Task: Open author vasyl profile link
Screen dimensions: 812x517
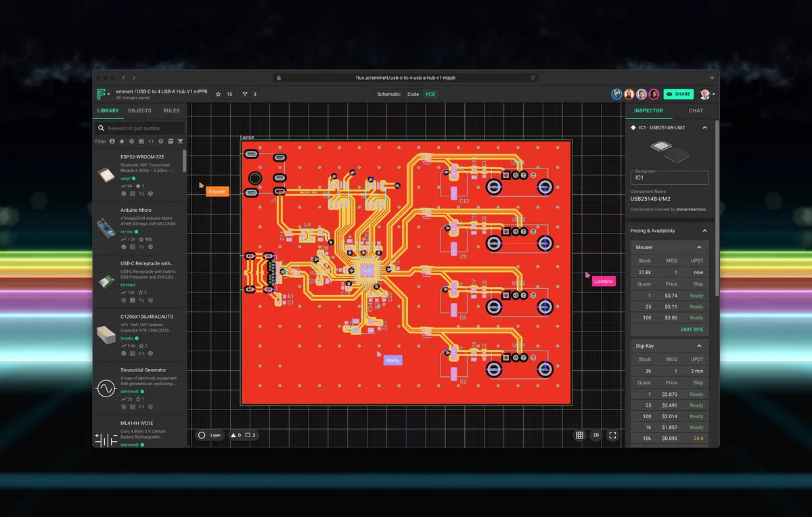Action: click(x=125, y=178)
